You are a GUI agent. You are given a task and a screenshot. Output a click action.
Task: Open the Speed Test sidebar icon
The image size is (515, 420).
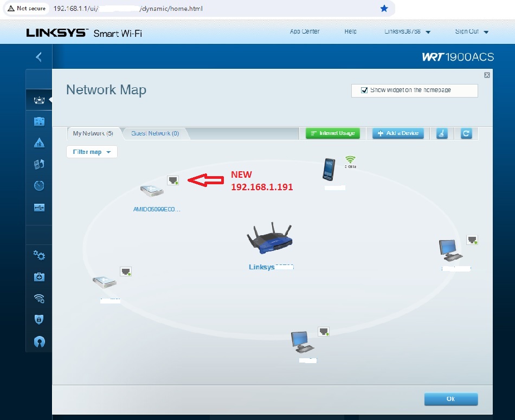[39, 185]
